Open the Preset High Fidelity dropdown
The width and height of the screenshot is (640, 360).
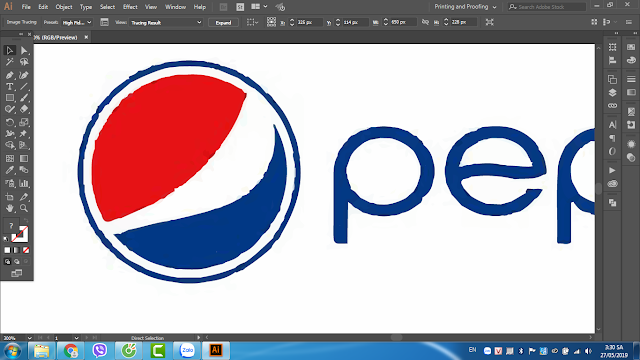77,23
